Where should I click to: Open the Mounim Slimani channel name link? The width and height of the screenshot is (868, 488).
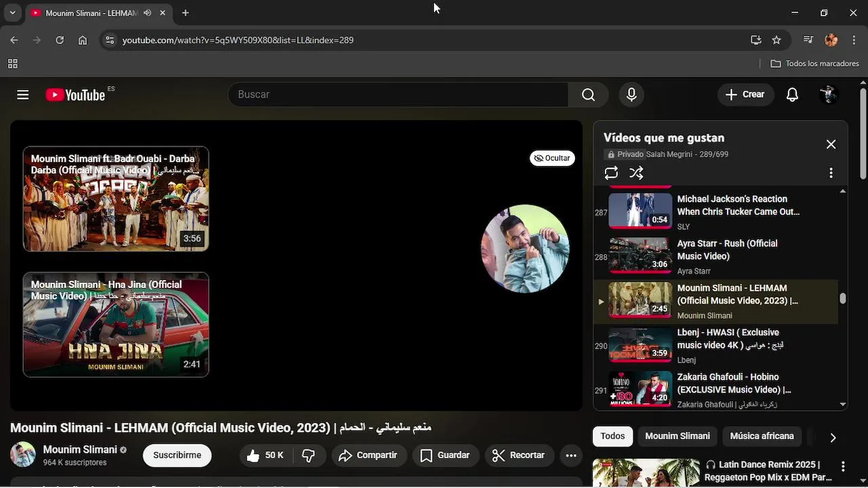tap(80, 449)
